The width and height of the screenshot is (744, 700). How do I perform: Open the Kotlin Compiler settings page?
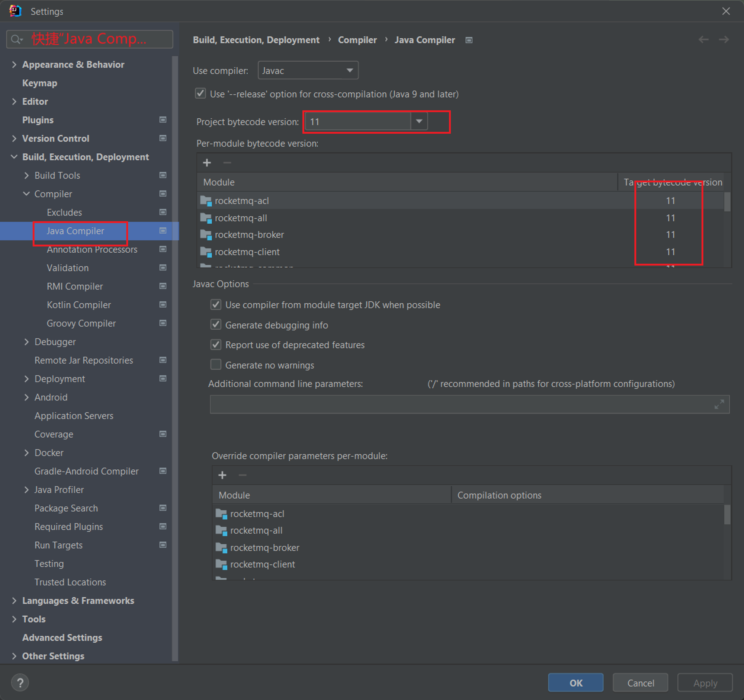point(78,305)
